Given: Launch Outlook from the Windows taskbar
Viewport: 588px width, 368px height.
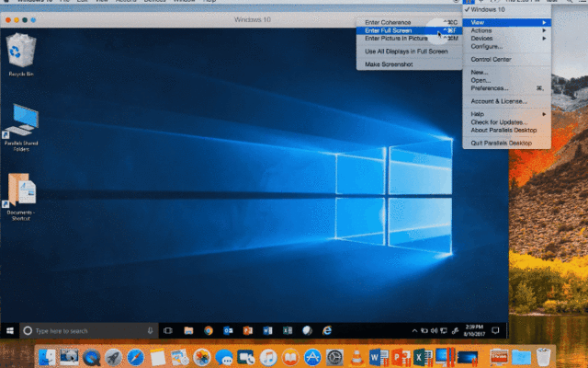Looking at the screenshot, I should tap(228, 331).
